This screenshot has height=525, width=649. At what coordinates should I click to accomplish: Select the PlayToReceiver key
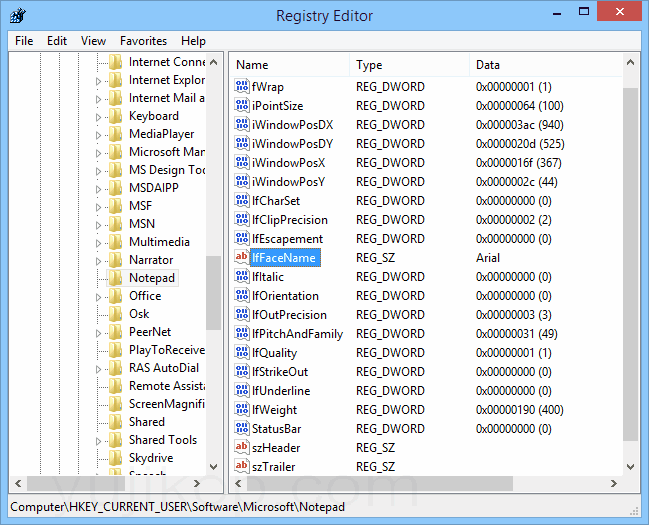167,350
